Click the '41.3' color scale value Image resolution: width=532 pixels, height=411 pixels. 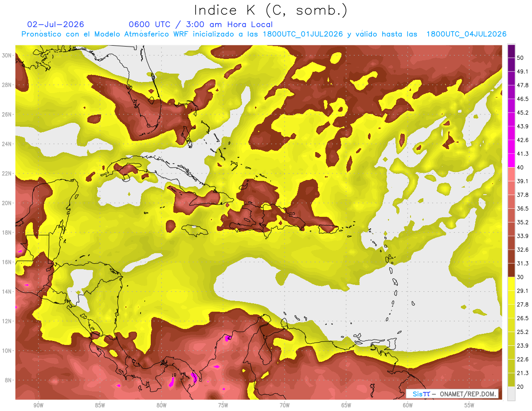pos(523,154)
